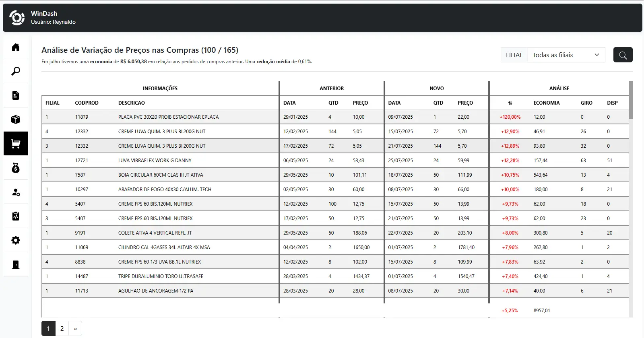Click the next page » arrow

pyautogui.click(x=75, y=328)
